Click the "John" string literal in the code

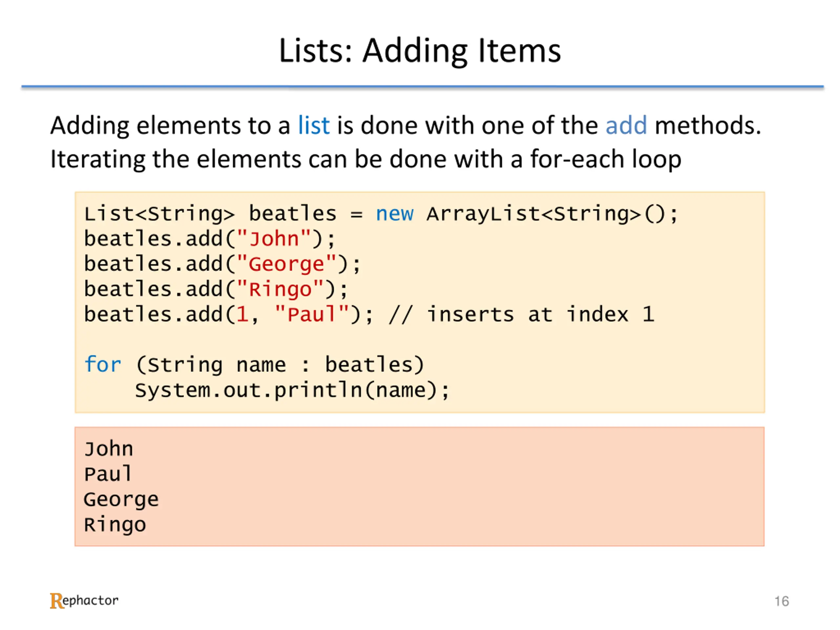(x=274, y=239)
